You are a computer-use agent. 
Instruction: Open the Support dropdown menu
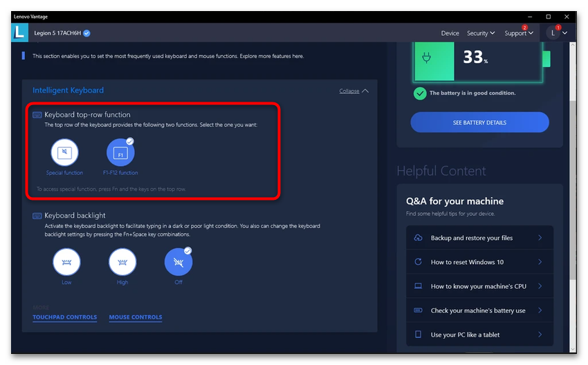pyautogui.click(x=519, y=33)
